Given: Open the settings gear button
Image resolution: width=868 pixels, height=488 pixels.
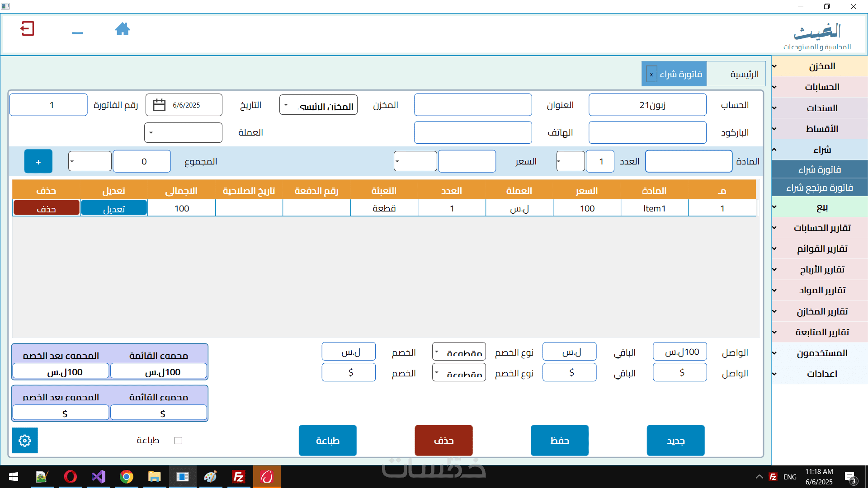Looking at the screenshot, I should pos(25,441).
